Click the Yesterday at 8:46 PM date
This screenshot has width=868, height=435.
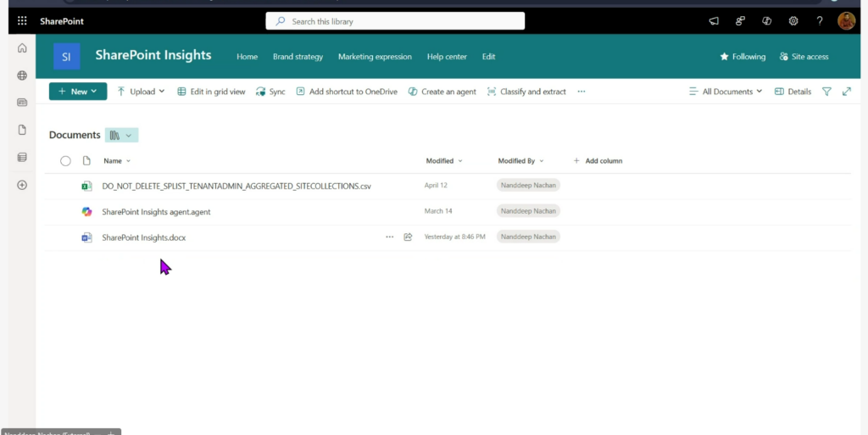pos(454,237)
